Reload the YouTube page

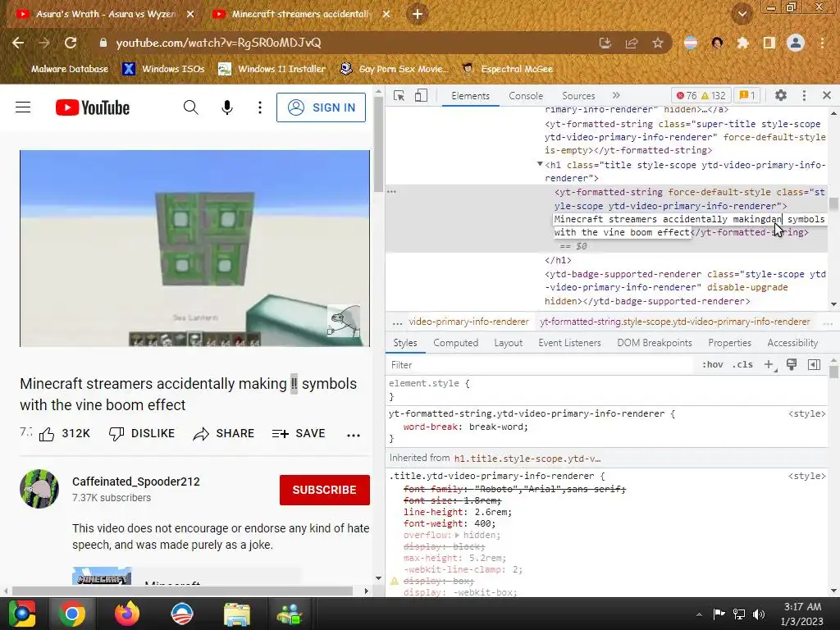pos(71,43)
